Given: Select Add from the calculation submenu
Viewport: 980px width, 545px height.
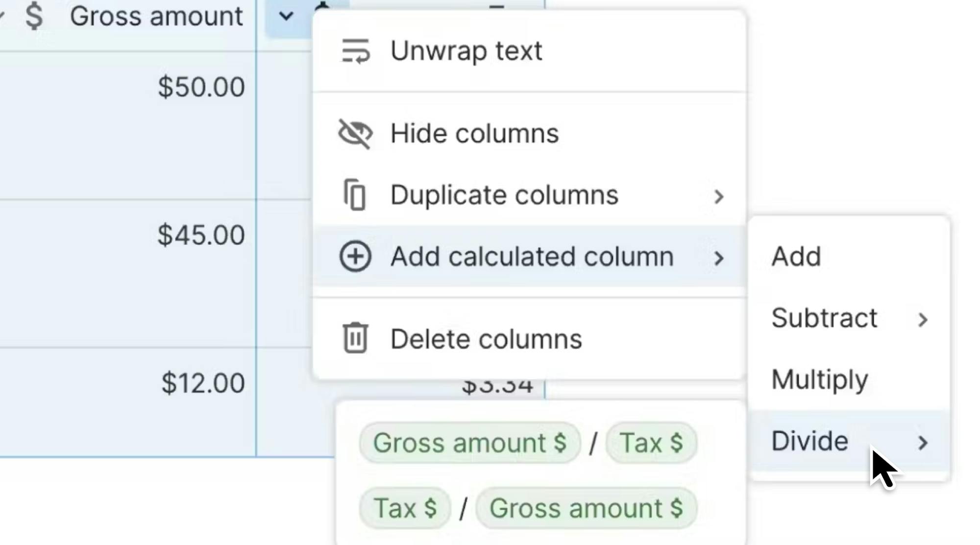Looking at the screenshot, I should pyautogui.click(x=796, y=256).
